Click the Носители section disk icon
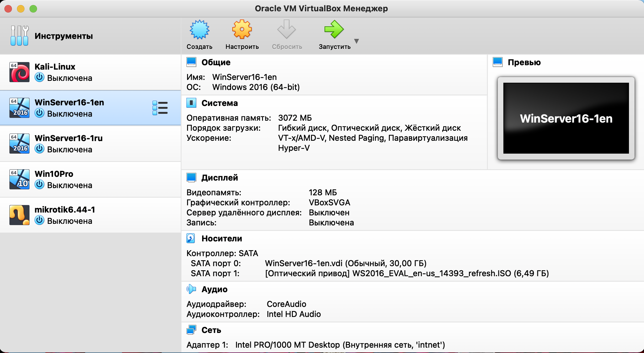This screenshot has height=353, width=644. tap(191, 238)
